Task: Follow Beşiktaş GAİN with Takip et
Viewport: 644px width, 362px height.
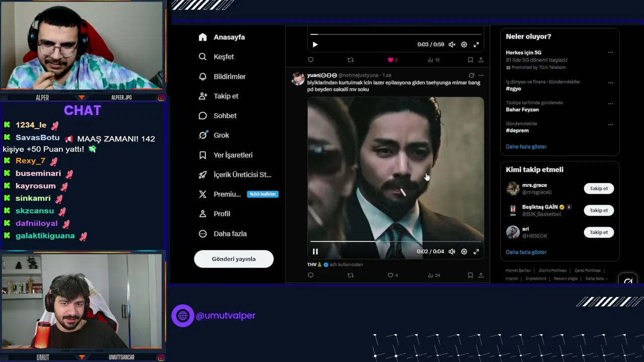Action: [x=599, y=210]
